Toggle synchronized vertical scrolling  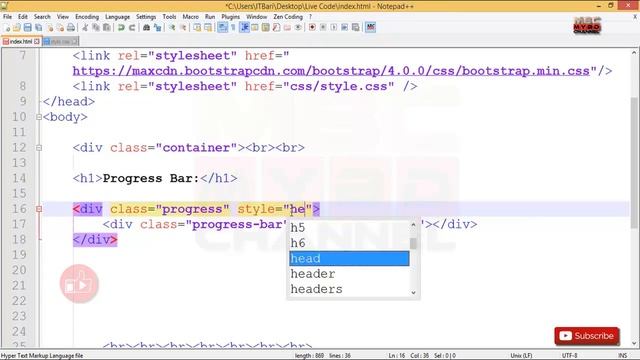coord(197,27)
